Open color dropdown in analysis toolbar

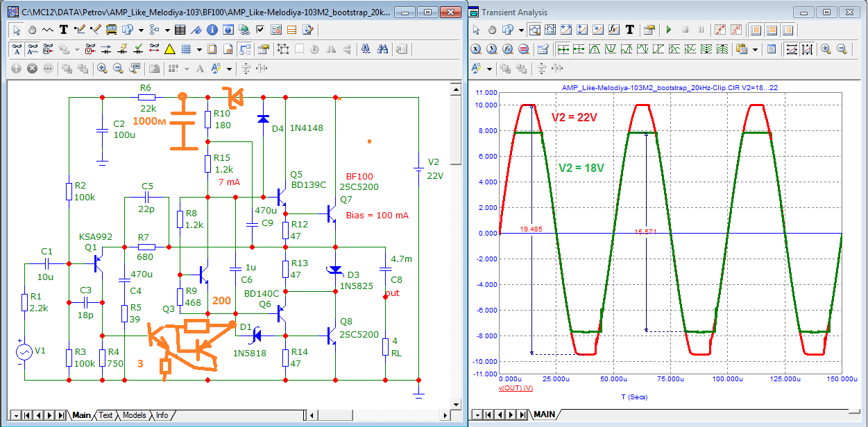click(x=489, y=69)
